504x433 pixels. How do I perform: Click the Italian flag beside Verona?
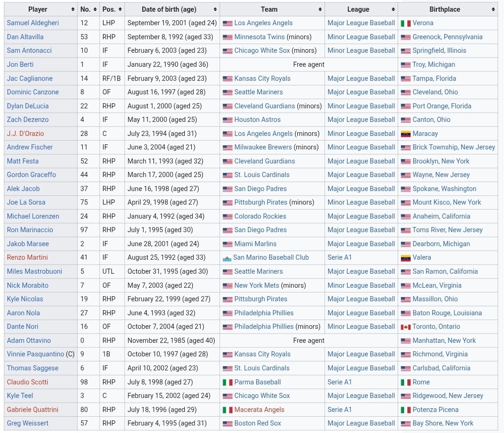406,23
